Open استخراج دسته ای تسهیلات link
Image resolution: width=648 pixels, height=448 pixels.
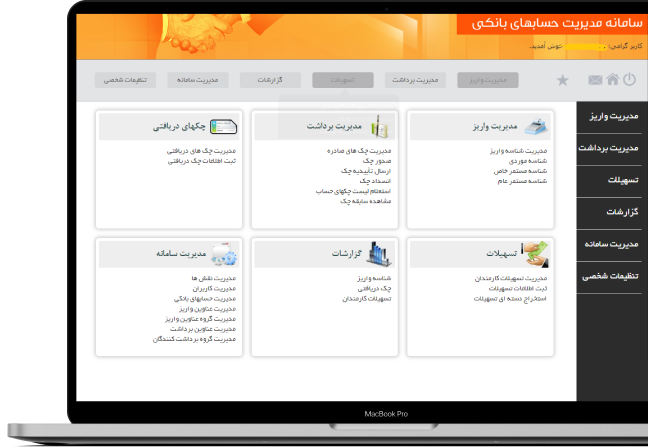(510, 299)
